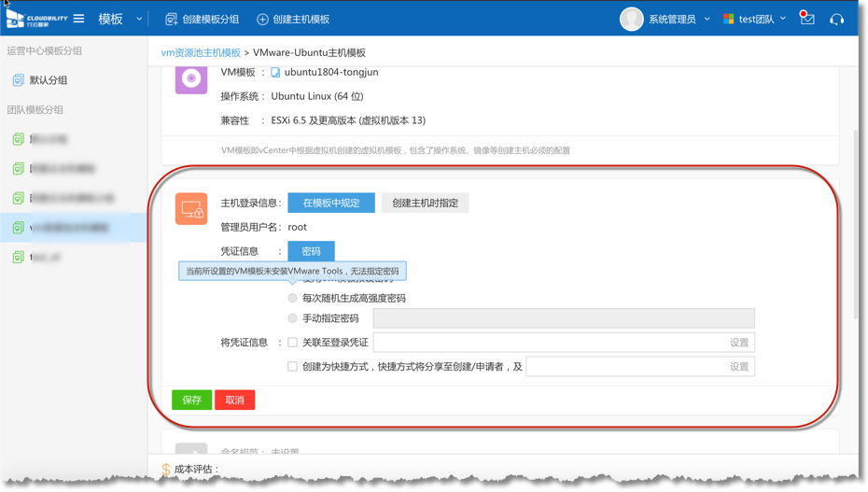Open the 系统管理员 user dropdown

pyautogui.click(x=707, y=19)
